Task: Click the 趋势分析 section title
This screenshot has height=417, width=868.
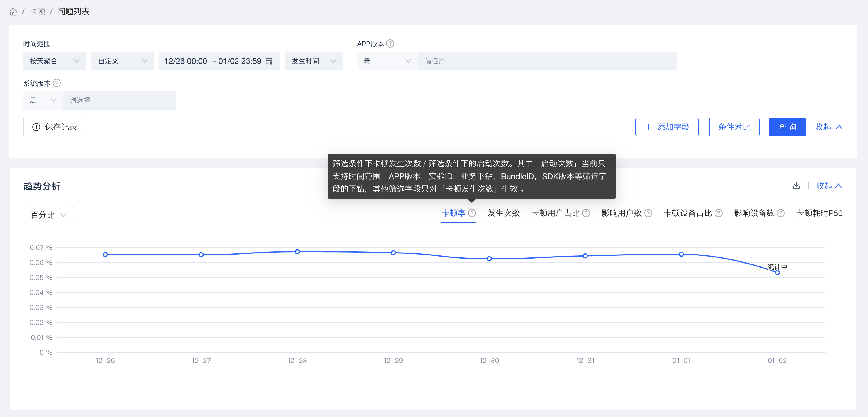Action: tap(42, 186)
